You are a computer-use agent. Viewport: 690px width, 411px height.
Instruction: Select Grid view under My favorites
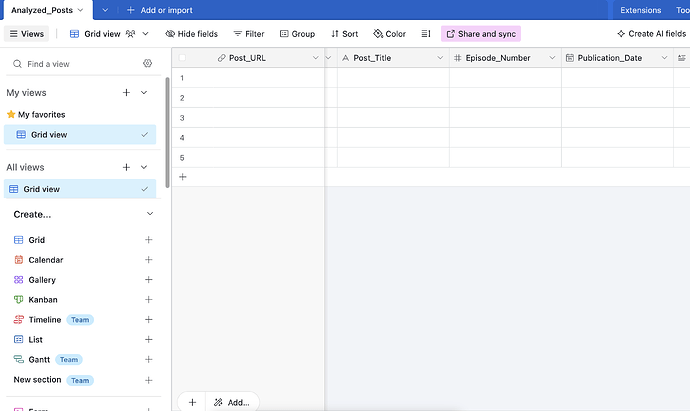(x=80, y=135)
